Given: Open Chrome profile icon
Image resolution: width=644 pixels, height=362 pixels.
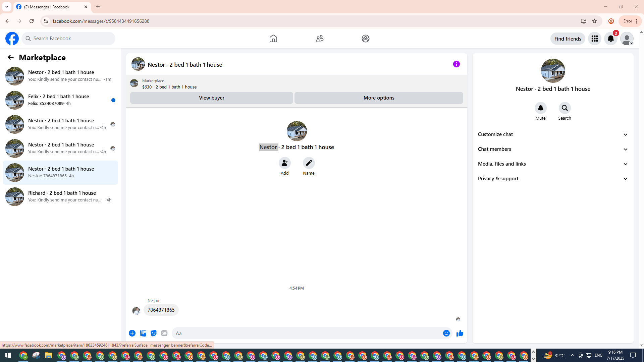Looking at the screenshot, I should tap(611, 21).
